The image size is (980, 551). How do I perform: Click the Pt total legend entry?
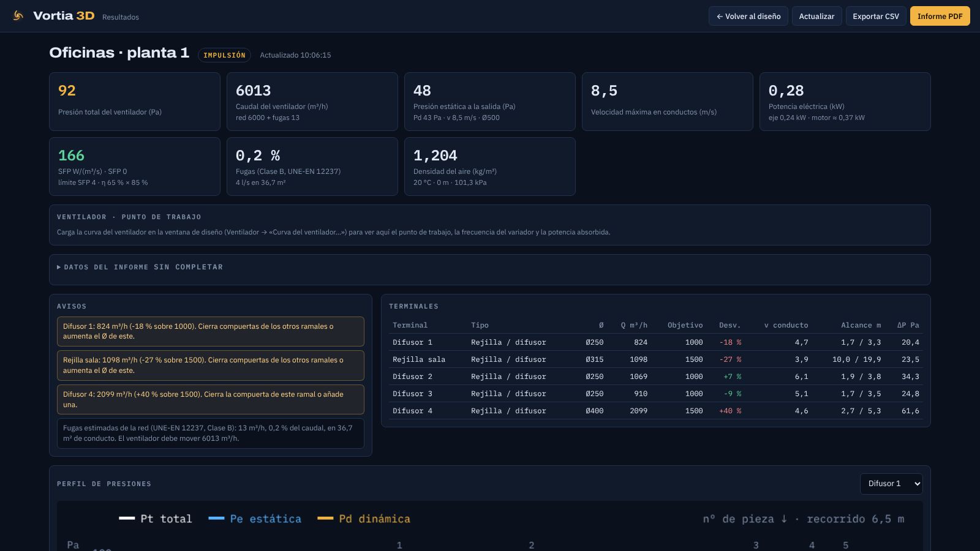click(156, 519)
